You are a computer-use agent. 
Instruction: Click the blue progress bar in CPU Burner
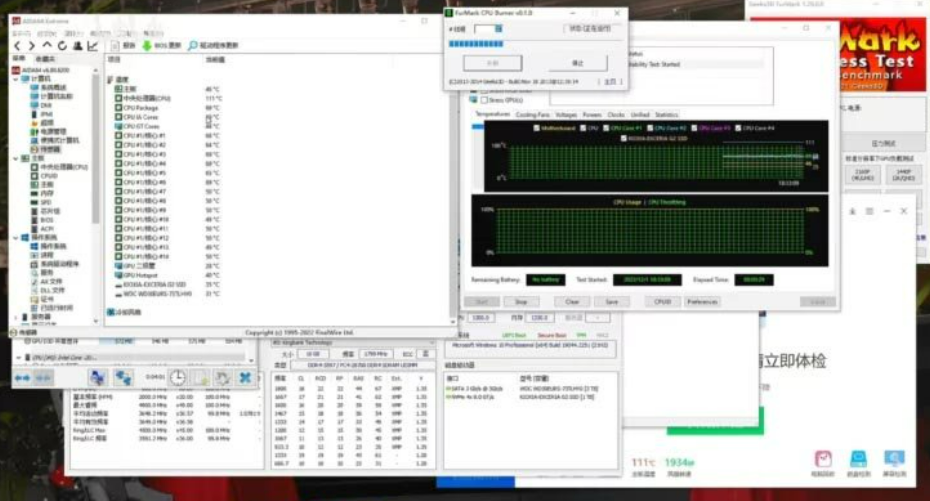[x=476, y=44]
